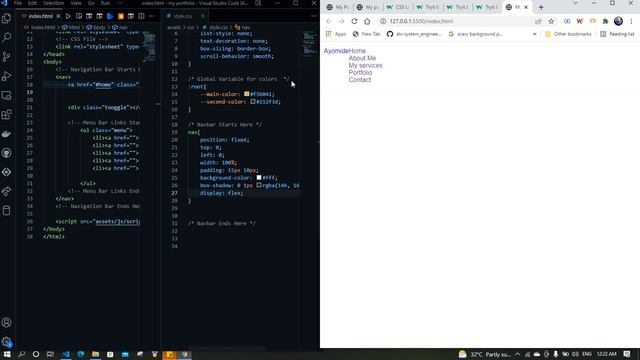Open the scary background bookmark
Screen dimensions: 640x360
tap(476, 34)
